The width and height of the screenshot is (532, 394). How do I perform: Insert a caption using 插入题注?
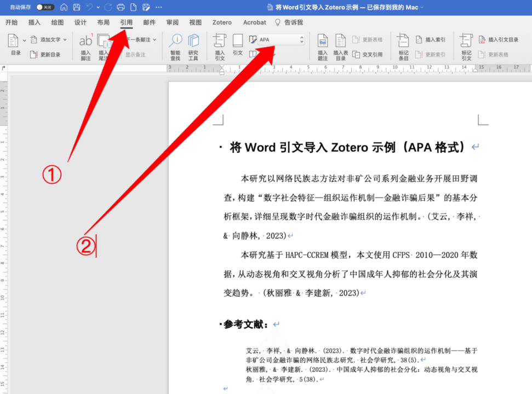(324, 47)
